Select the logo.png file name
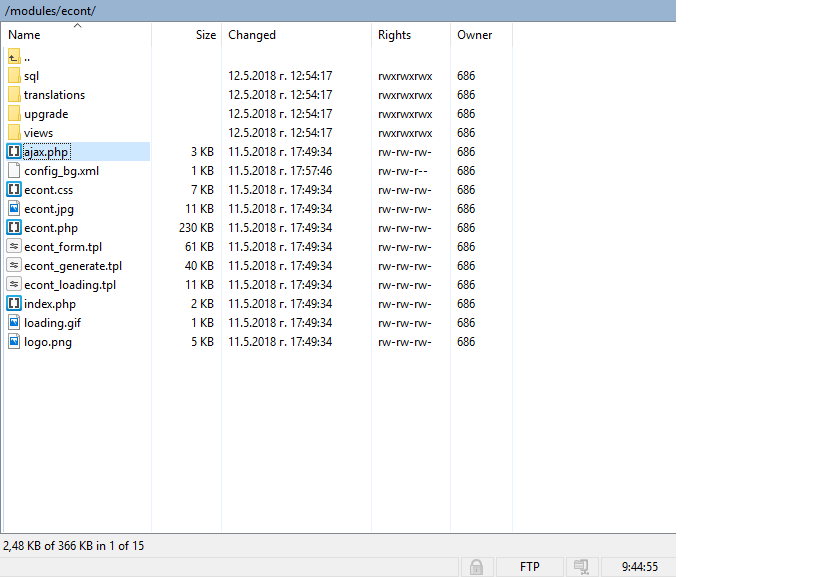 click(48, 343)
